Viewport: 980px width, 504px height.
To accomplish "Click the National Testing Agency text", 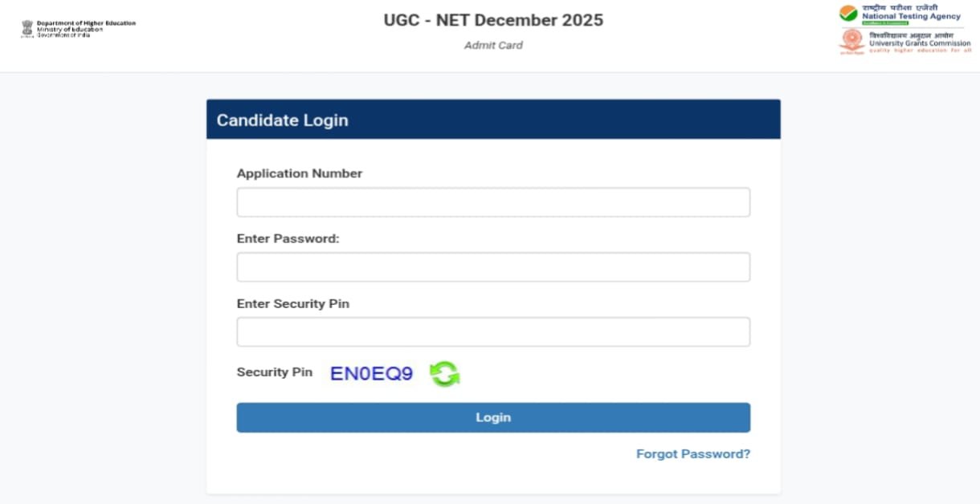I will [911, 16].
